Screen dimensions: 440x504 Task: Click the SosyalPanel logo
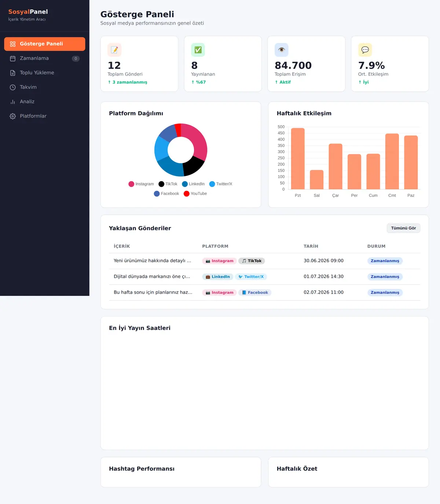point(28,12)
